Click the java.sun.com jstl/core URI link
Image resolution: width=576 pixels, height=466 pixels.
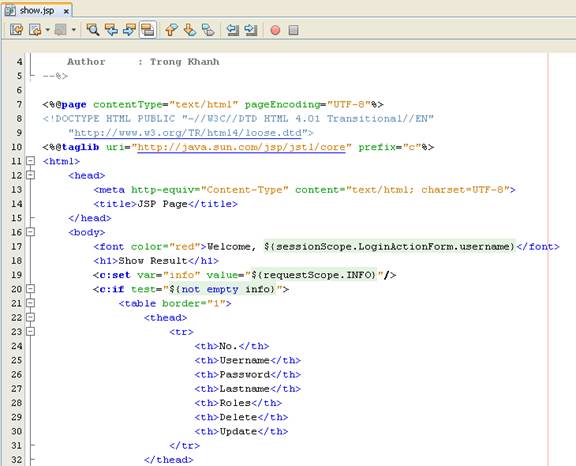pos(241,147)
